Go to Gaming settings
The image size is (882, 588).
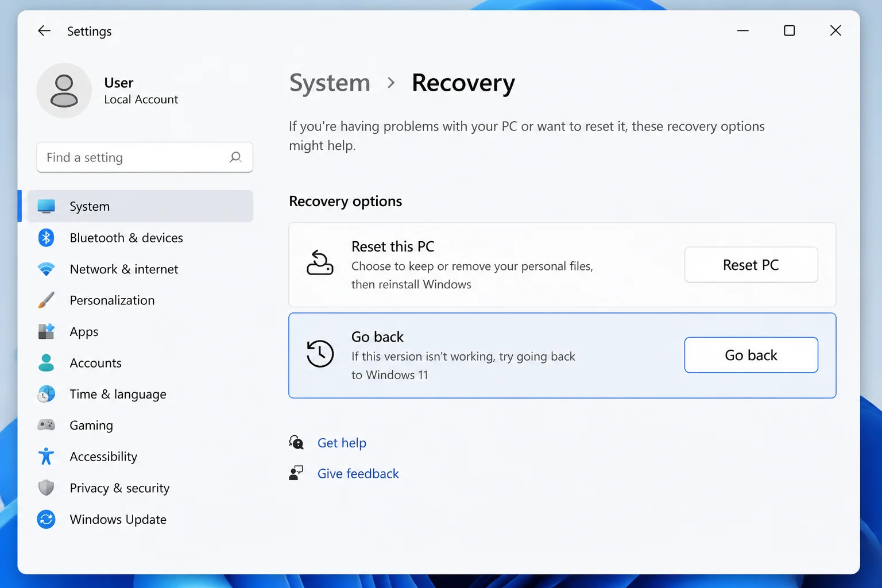pos(140,425)
